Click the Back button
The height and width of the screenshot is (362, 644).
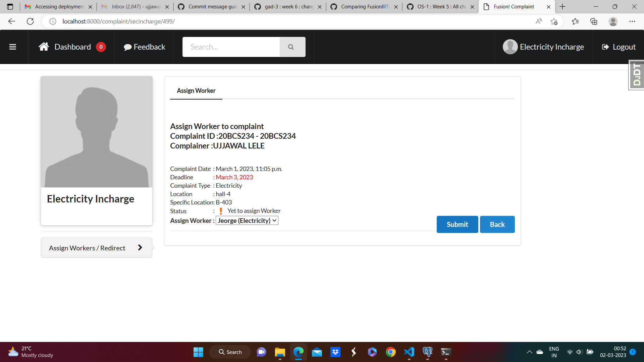497,224
